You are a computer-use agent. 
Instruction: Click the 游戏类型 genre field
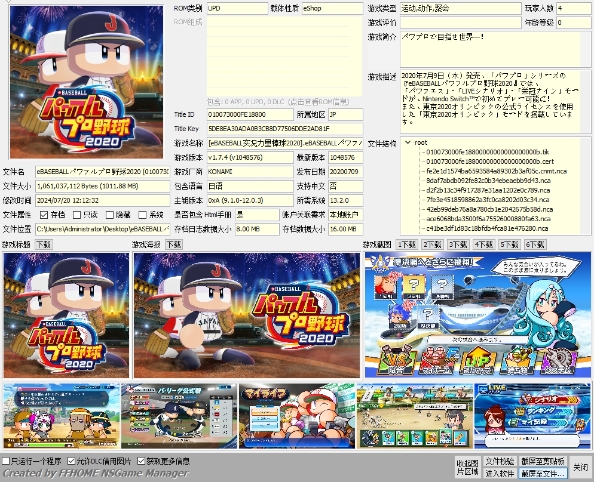(461, 8)
